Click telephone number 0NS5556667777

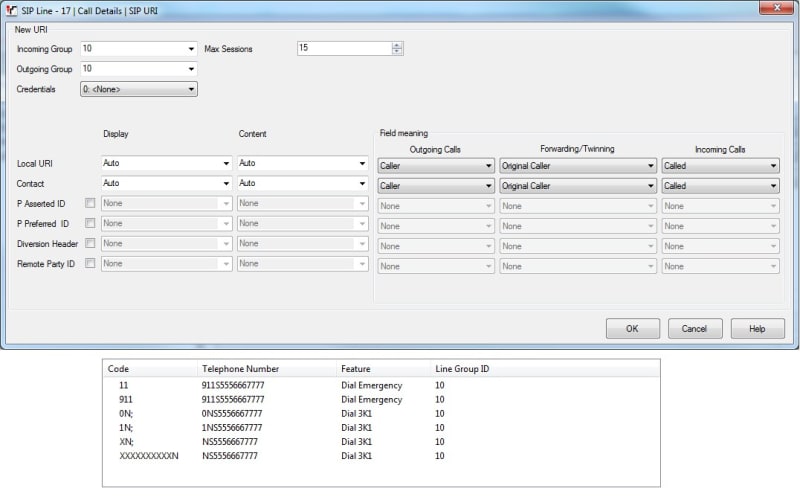tap(232, 414)
